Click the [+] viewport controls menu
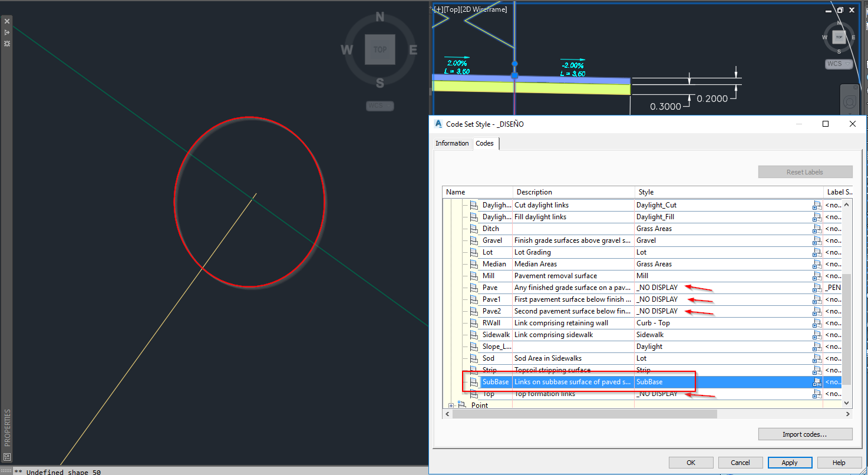Screen dimensions: 868x475 [438, 9]
